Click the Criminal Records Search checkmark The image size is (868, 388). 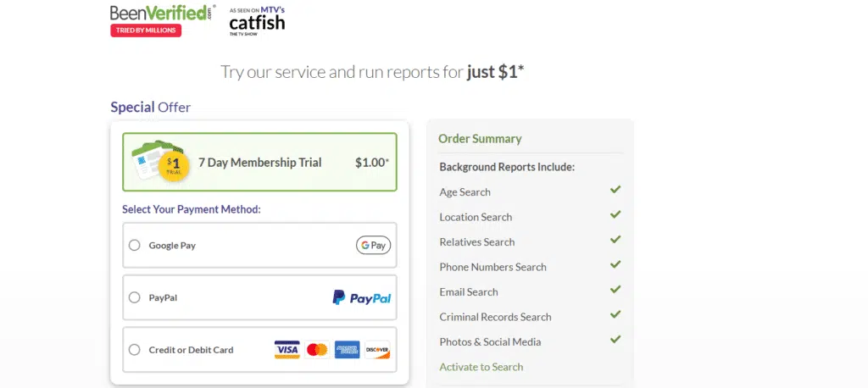[x=615, y=315]
